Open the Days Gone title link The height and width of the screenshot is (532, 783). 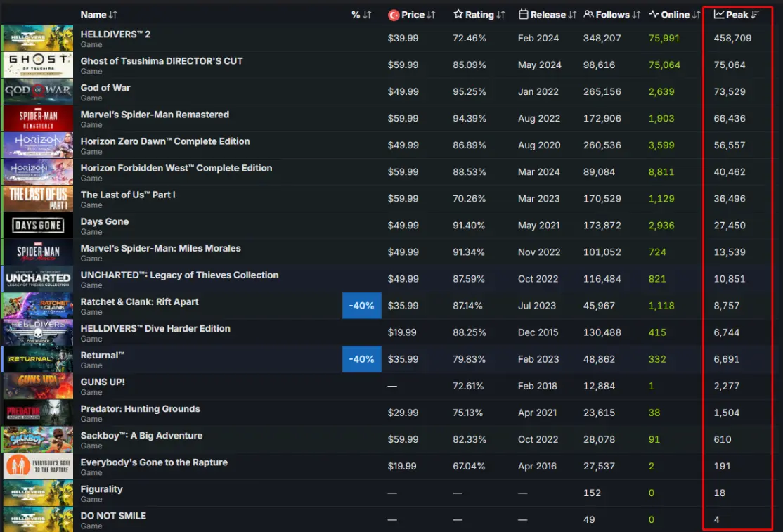(104, 221)
